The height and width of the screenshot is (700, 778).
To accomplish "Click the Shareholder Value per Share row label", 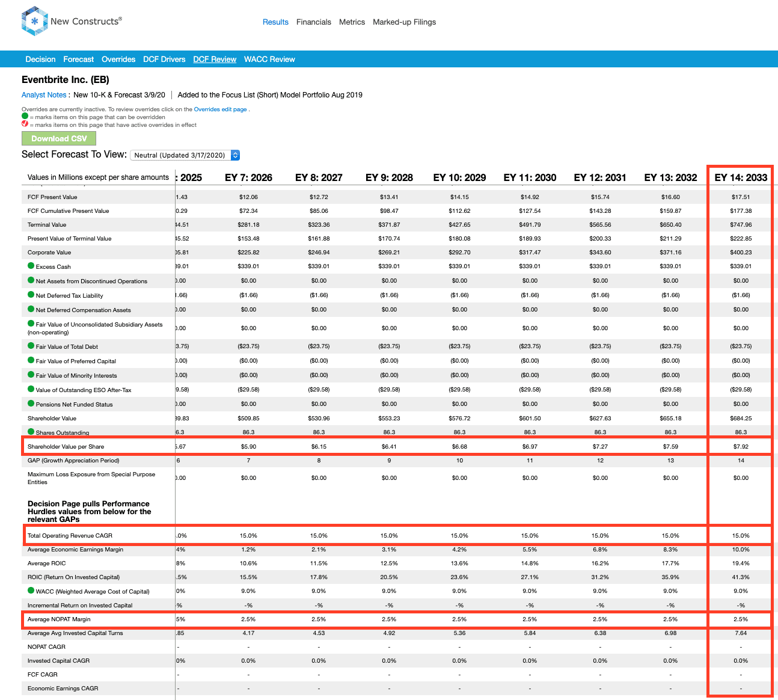I will (66, 447).
